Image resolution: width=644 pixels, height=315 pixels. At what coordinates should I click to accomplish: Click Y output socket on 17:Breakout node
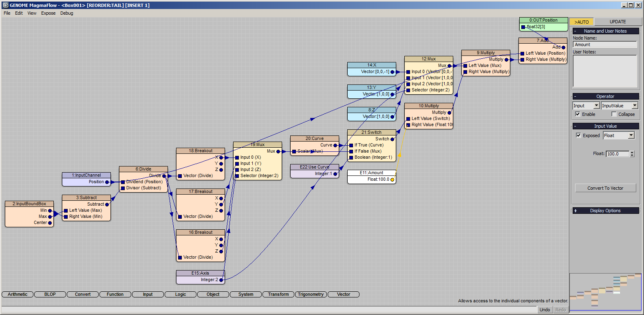point(221,204)
